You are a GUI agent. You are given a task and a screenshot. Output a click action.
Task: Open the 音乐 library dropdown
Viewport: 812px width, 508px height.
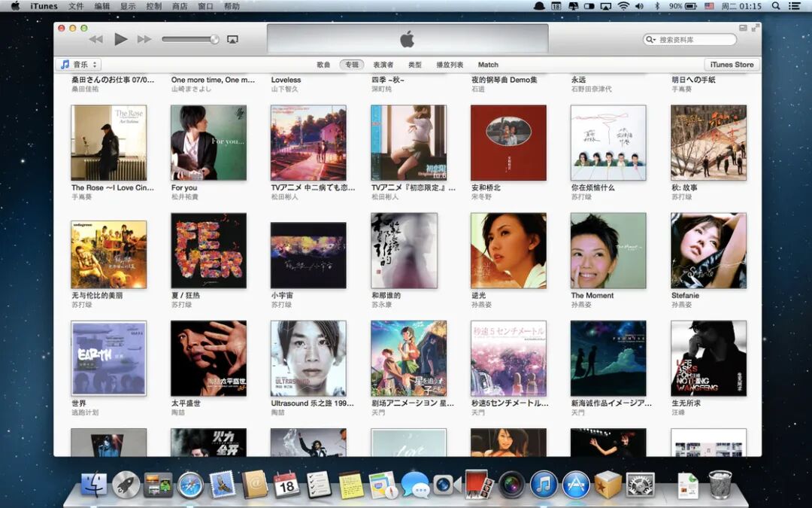click(79, 65)
